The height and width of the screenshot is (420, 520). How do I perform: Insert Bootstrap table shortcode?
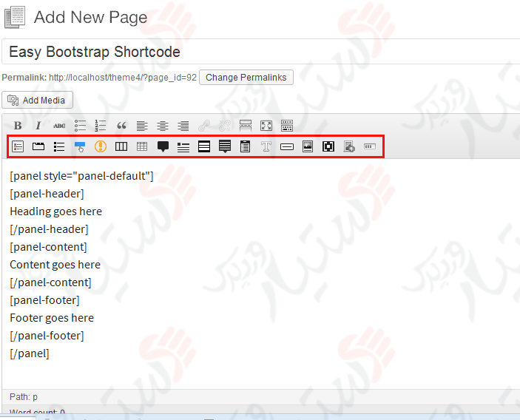(142, 146)
